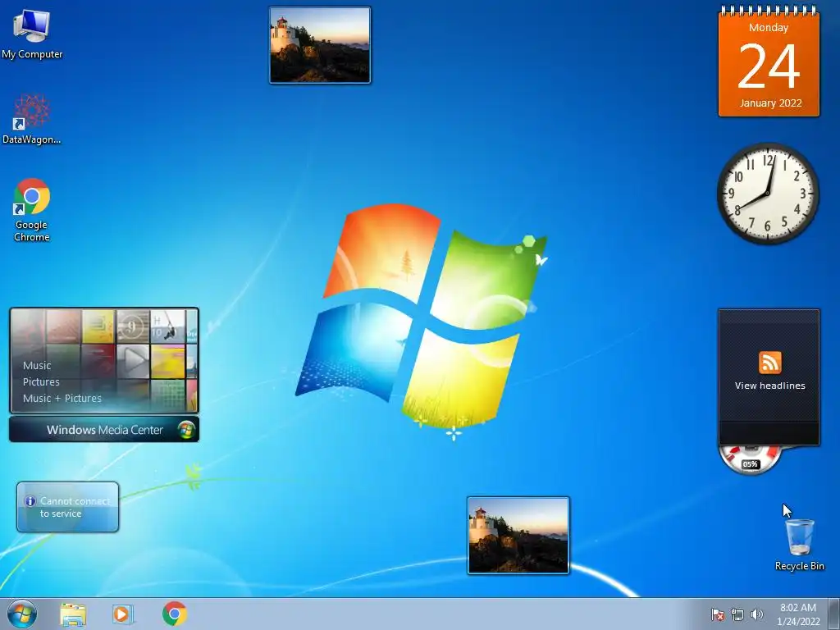Open Windows Explorer from the taskbar
Screen dimensions: 840x630
73,614
